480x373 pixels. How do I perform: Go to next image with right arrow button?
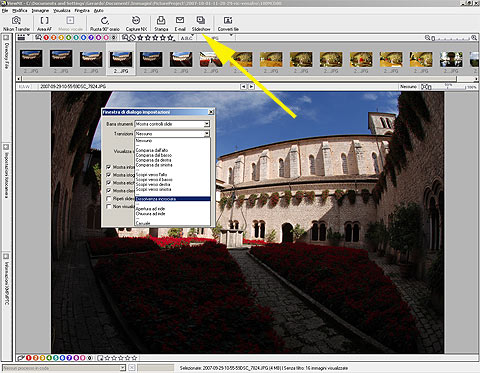(x=251, y=87)
